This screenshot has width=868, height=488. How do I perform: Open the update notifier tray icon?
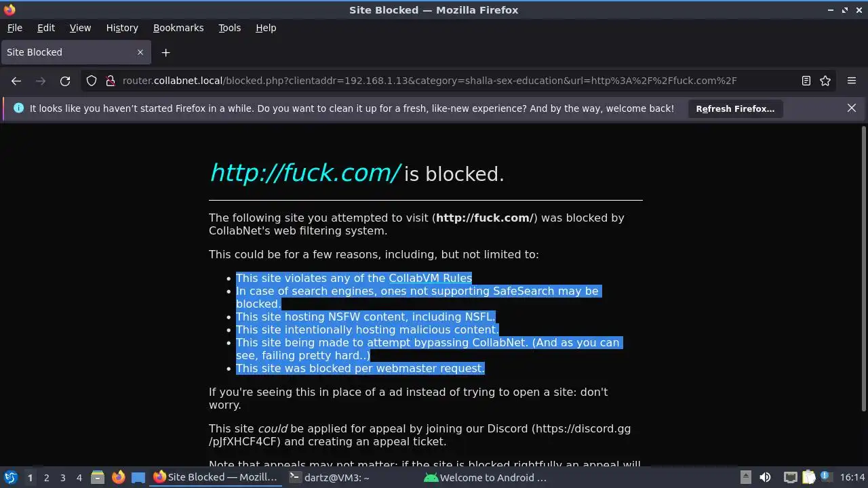coord(827,477)
